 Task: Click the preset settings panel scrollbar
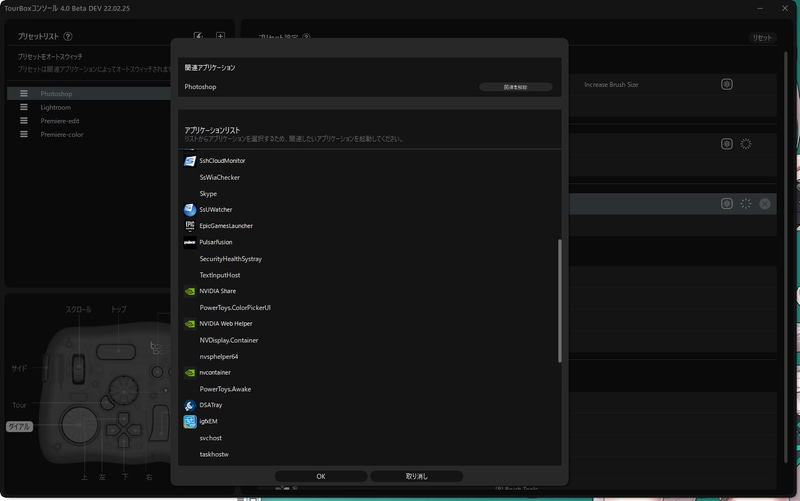[x=786, y=257]
